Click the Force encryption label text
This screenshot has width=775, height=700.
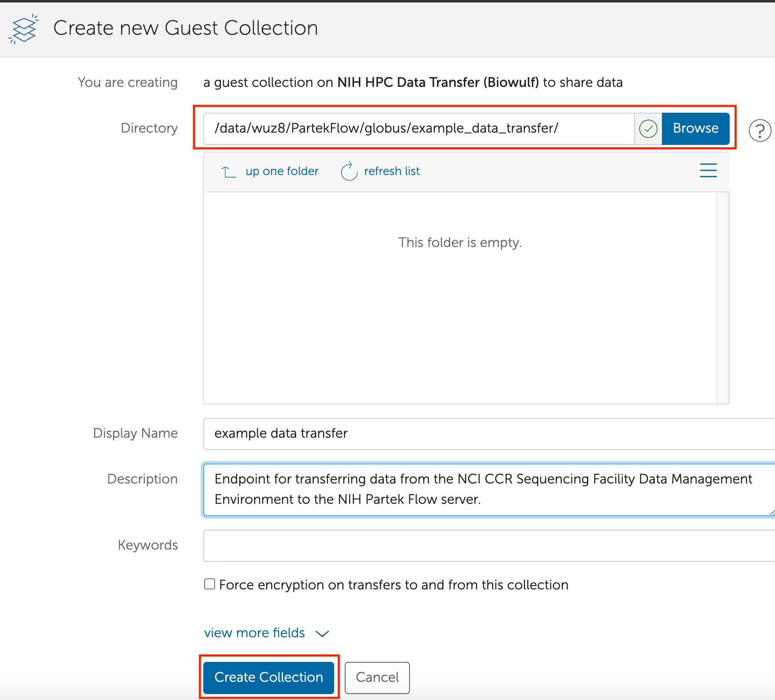tap(393, 585)
